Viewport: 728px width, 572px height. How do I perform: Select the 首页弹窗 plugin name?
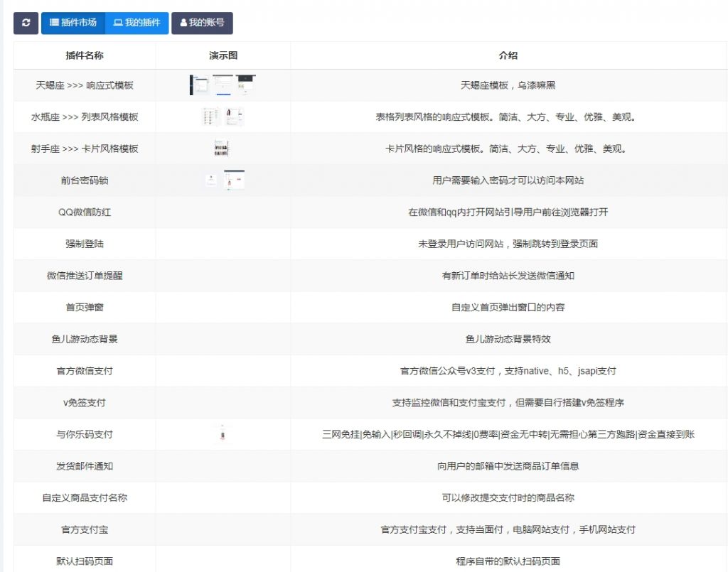tap(85, 308)
